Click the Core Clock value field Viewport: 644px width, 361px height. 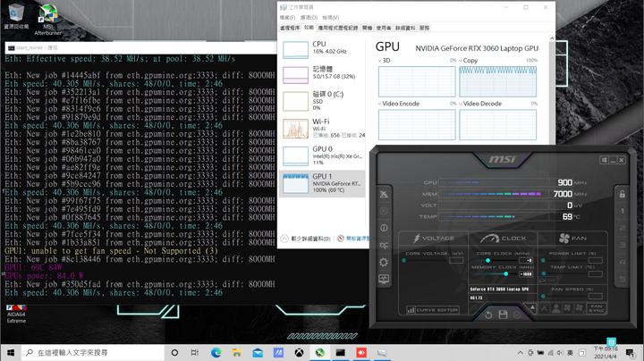526,261
